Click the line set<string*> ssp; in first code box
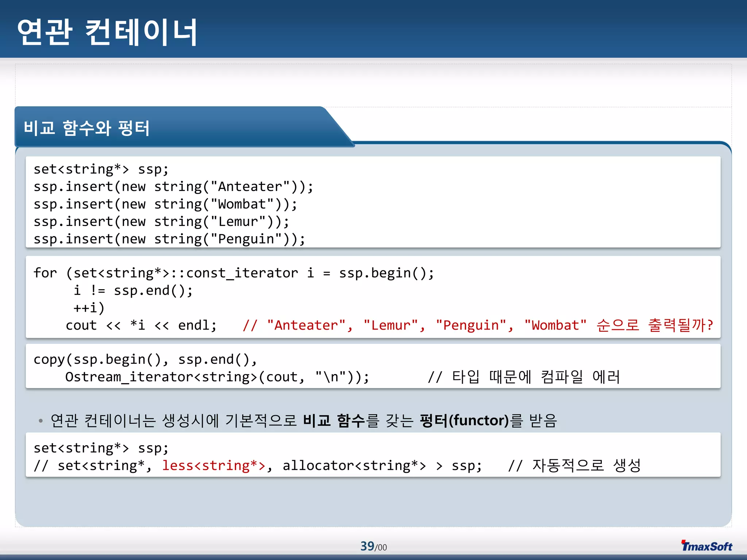The width and height of the screenshot is (747, 560). click(x=101, y=170)
